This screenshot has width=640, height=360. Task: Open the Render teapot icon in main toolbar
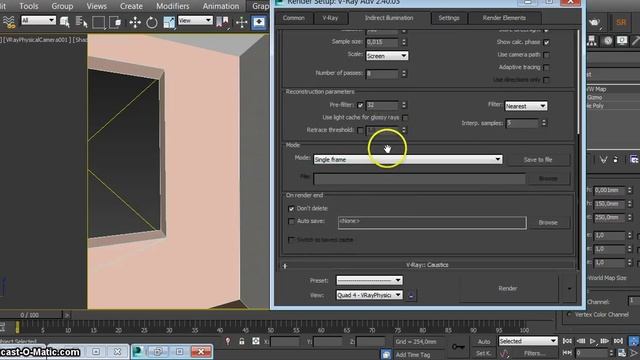[594, 22]
